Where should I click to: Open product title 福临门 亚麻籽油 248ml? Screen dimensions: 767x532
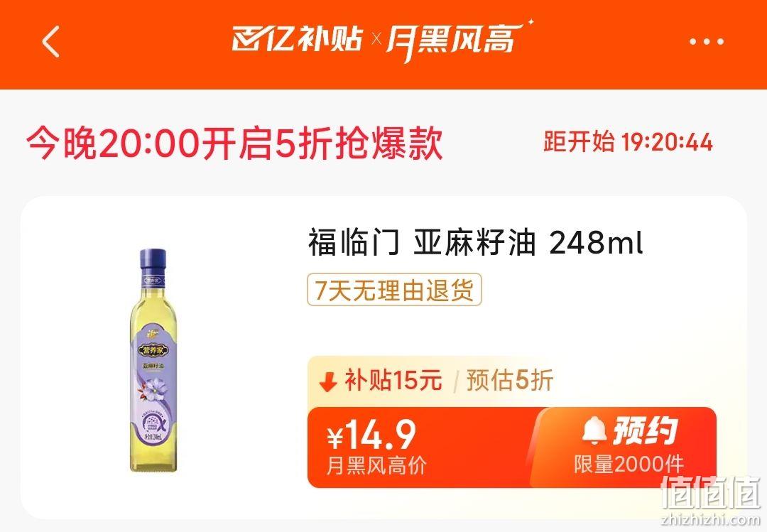(x=475, y=243)
